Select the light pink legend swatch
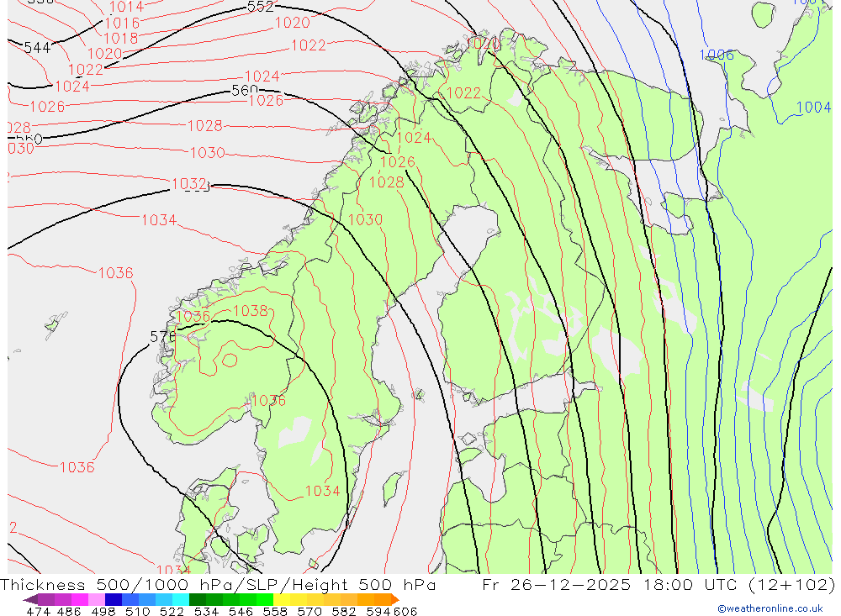Image resolution: width=841 pixels, height=616 pixels. [x=97, y=599]
